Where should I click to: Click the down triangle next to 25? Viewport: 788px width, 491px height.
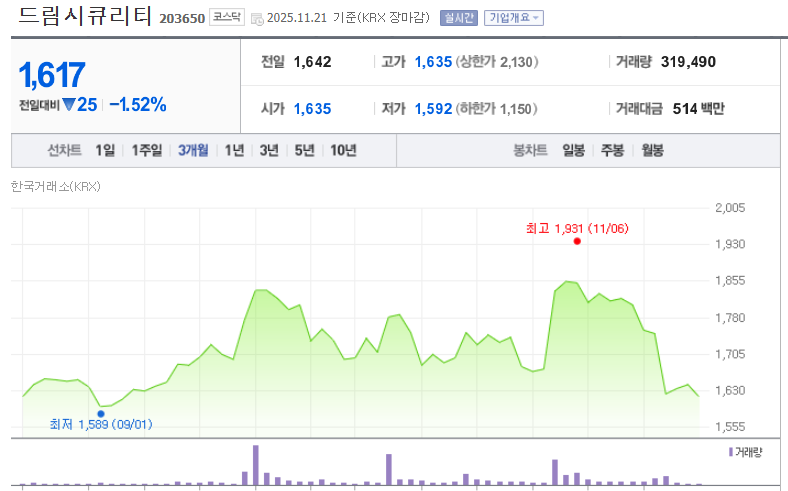[69, 105]
